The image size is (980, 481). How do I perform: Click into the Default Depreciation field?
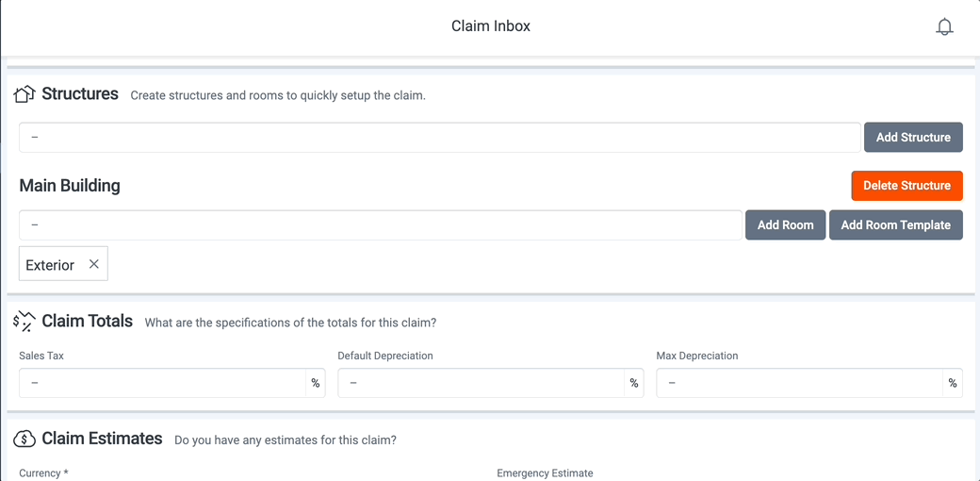point(482,383)
